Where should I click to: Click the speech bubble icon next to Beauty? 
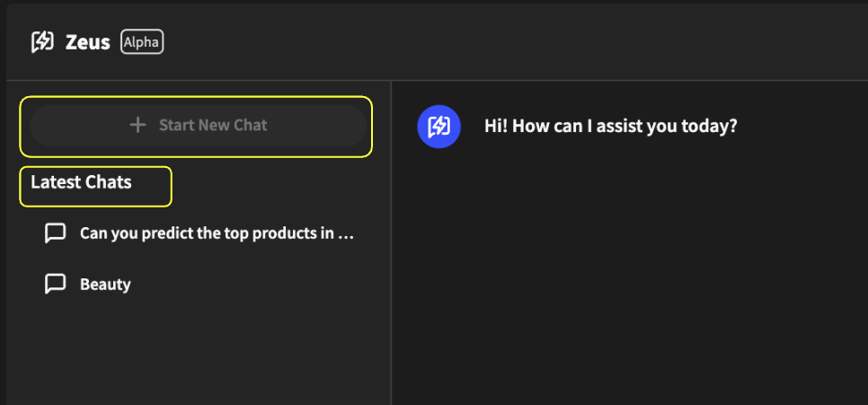pyautogui.click(x=55, y=284)
